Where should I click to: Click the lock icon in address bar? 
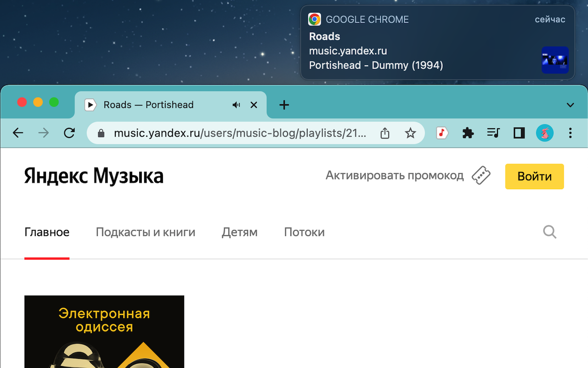pyautogui.click(x=101, y=133)
